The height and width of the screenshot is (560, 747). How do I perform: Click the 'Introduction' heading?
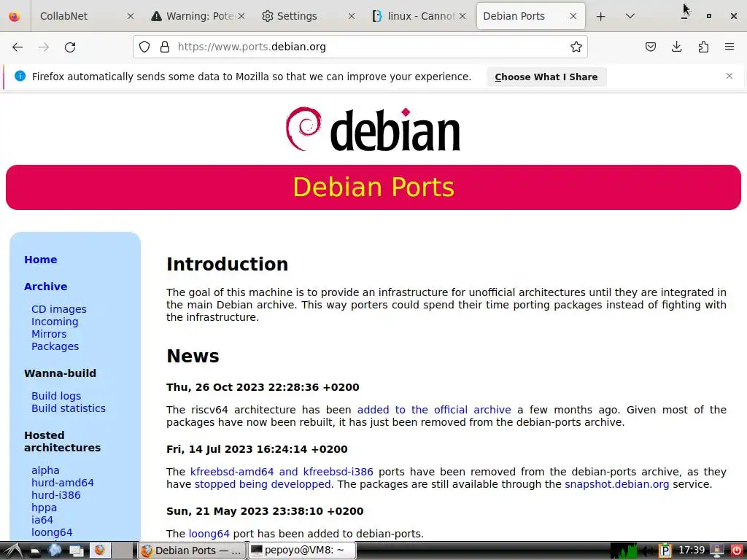tap(228, 264)
